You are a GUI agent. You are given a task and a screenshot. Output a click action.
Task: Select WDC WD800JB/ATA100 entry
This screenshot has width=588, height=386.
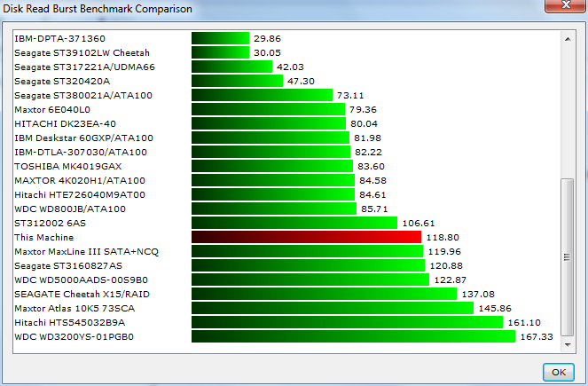pos(70,209)
